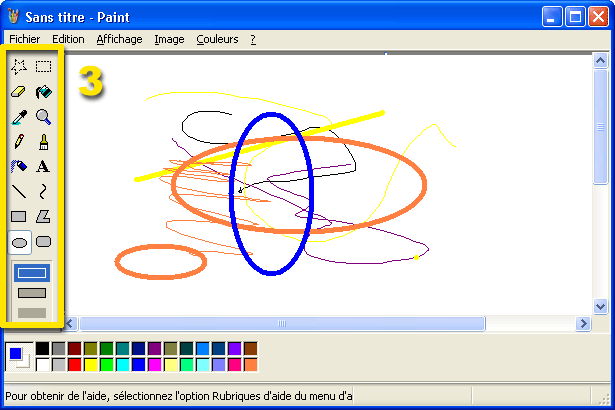Select the Text tool

pos(43,167)
